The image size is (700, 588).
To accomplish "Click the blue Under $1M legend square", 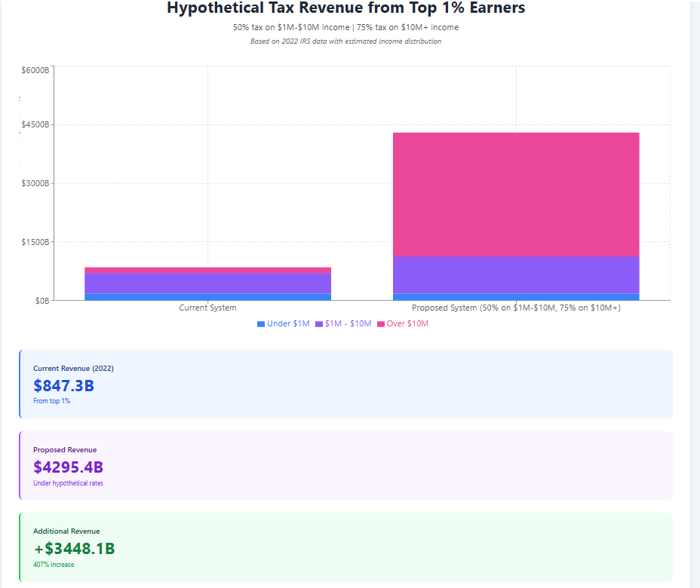I will (261, 324).
